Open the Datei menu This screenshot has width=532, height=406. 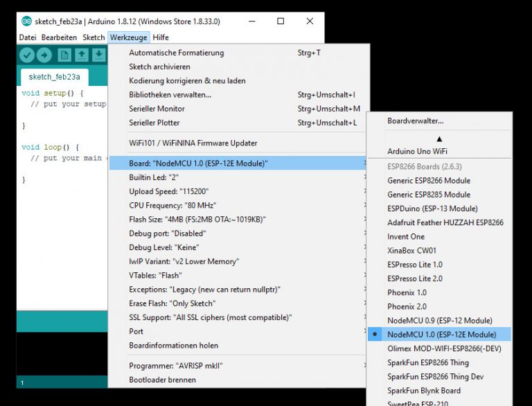point(28,37)
